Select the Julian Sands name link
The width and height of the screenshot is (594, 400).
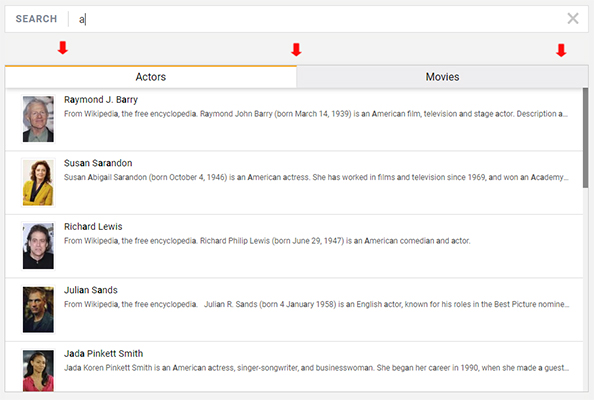(x=91, y=290)
